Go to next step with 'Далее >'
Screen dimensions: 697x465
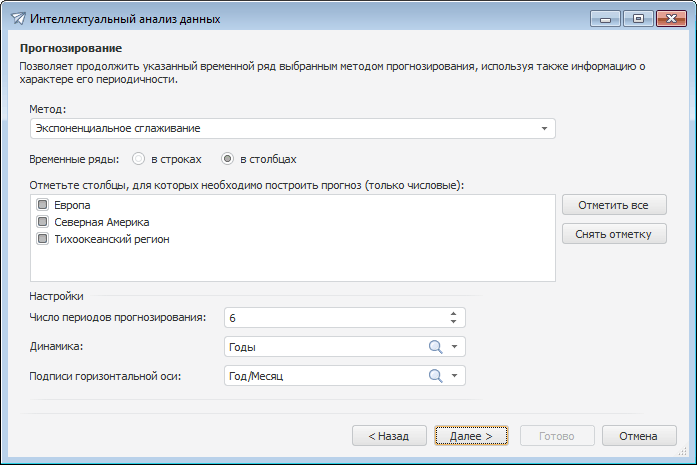click(471, 436)
